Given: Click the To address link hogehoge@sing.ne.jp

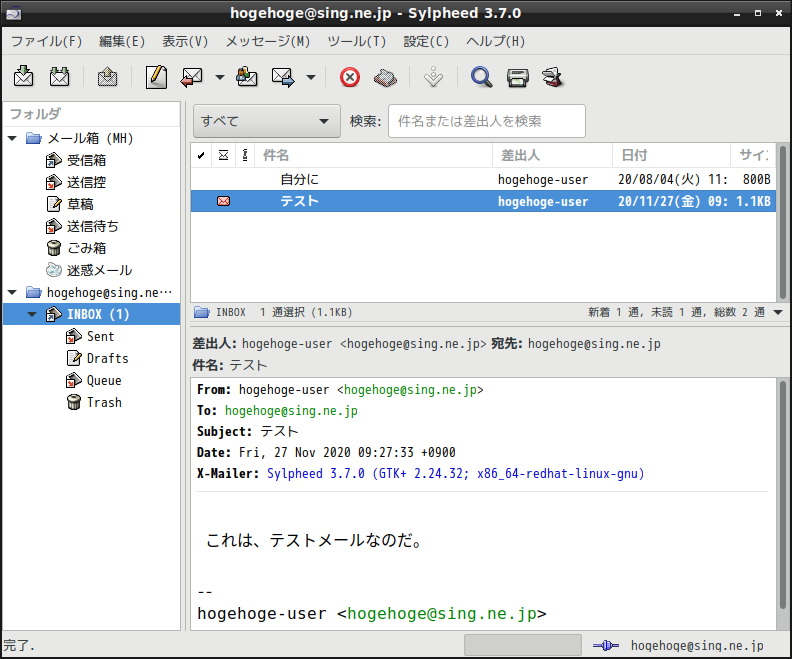Looking at the screenshot, I should click(291, 411).
